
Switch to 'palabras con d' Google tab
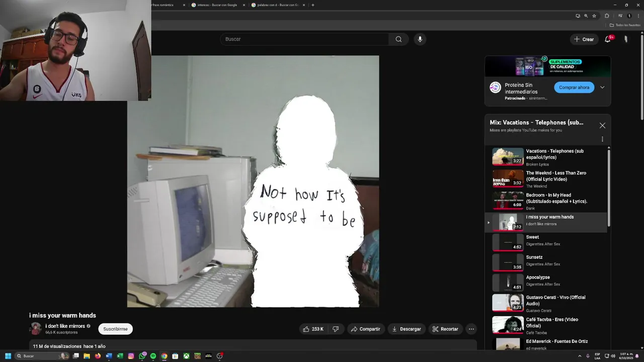[278, 5]
